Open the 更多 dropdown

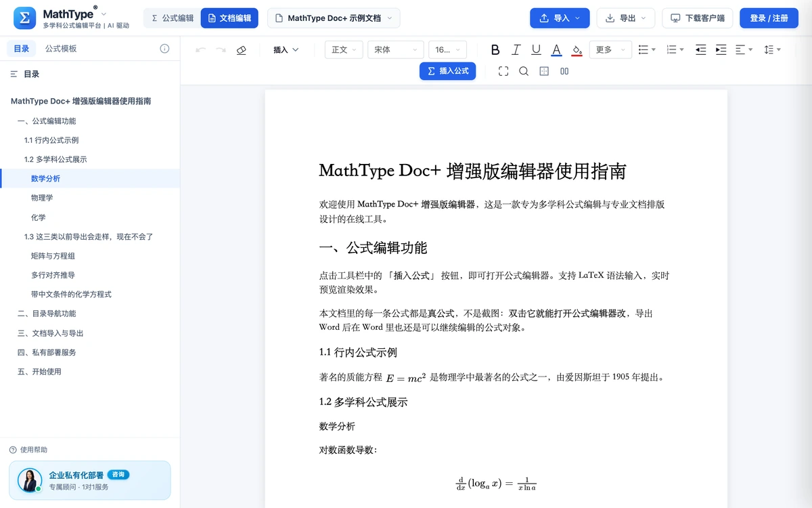610,50
